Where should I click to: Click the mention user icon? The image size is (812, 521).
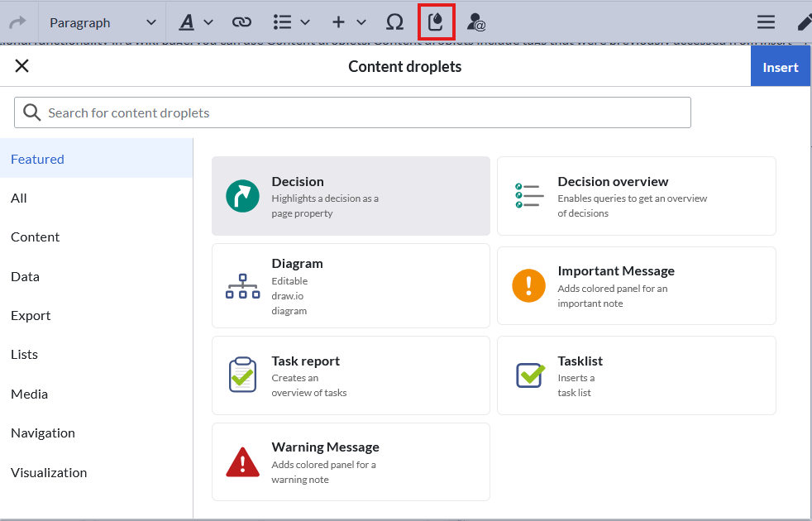point(476,22)
